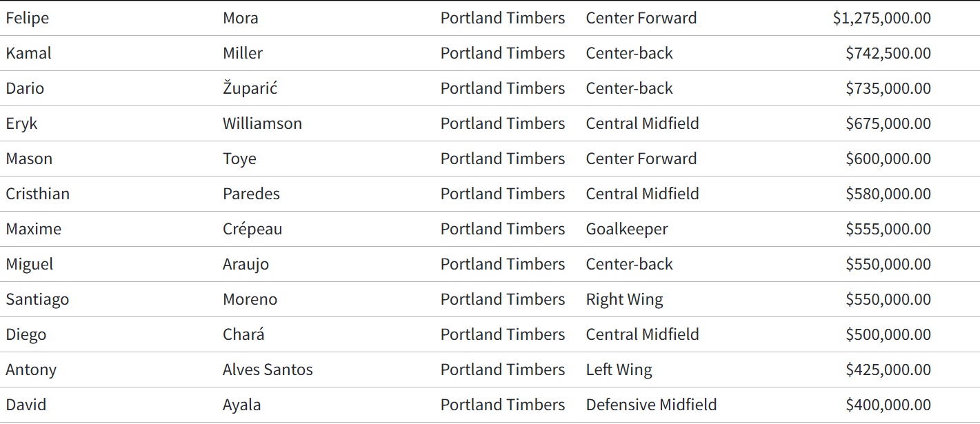Click the last name "Paredes"
The height and width of the screenshot is (424, 980).
pyautogui.click(x=251, y=194)
